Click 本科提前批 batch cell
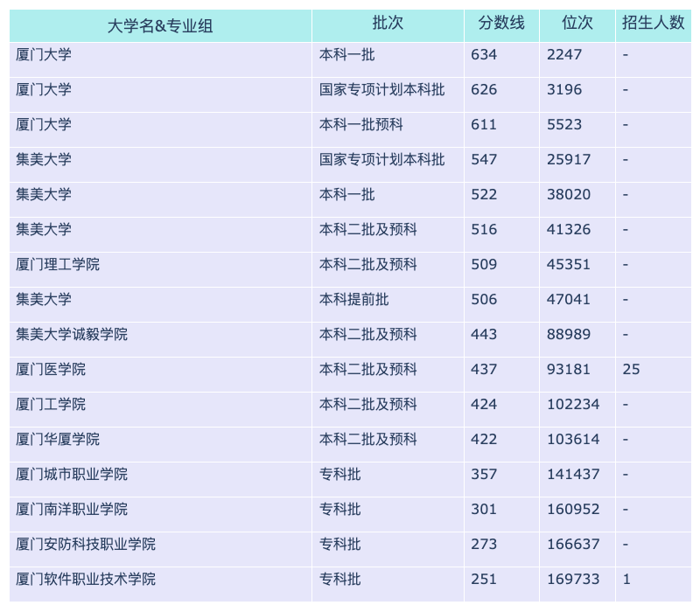Image resolution: width=700 pixels, height=612 pixels. click(x=354, y=299)
